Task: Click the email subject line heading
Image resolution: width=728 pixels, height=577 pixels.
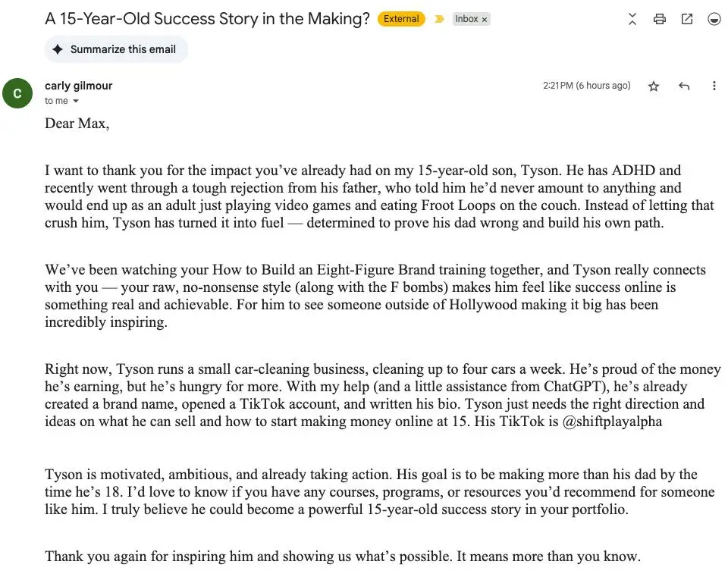Action: pos(207,19)
